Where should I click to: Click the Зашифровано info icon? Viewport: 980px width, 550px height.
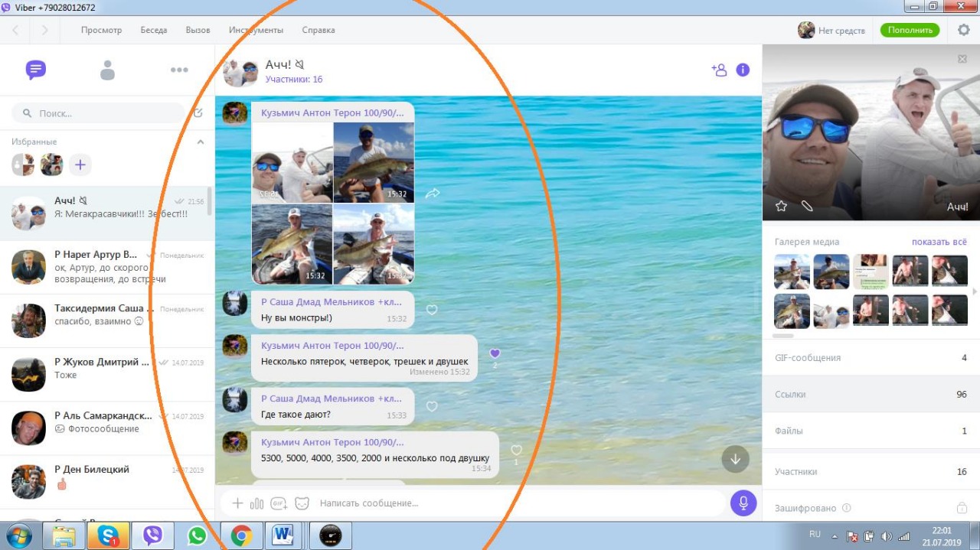[x=845, y=508]
